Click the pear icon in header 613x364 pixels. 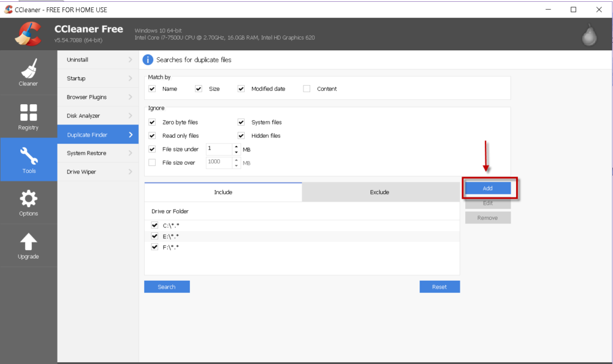pyautogui.click(x=589, y=35)
